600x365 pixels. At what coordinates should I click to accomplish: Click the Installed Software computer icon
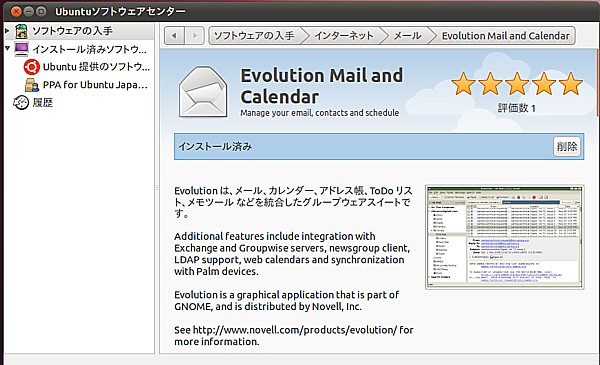[x=21, y=49]
